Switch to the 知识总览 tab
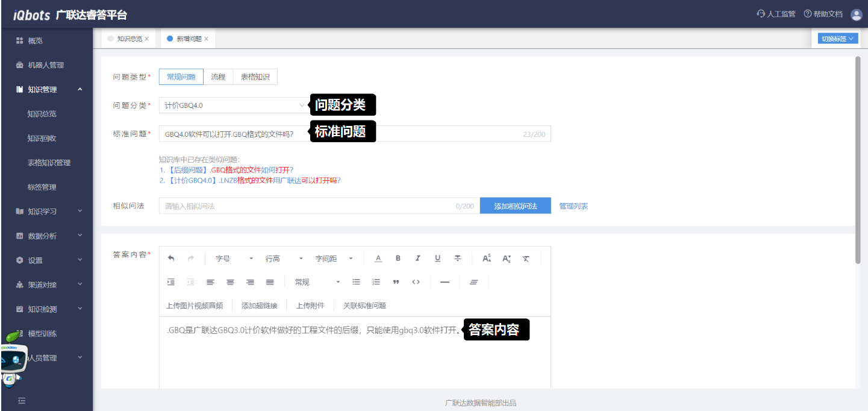Screen dimensions: 868x411 click(129, 39)
